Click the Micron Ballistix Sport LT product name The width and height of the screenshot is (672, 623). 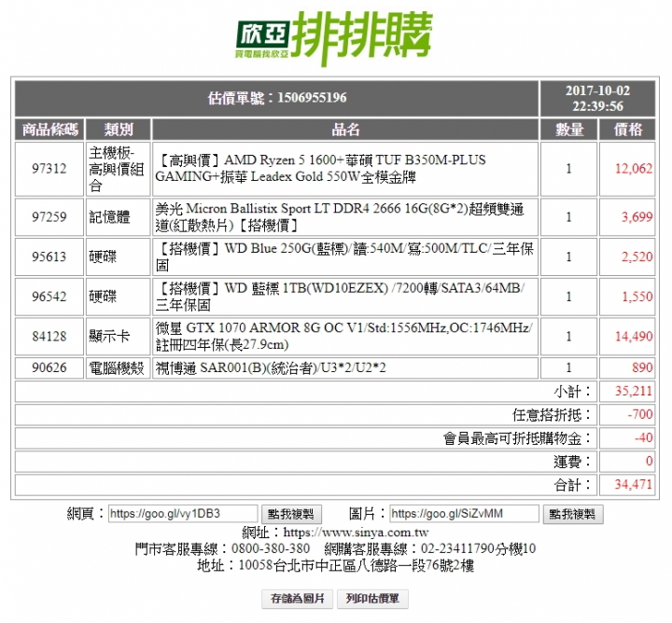(340, 216)
